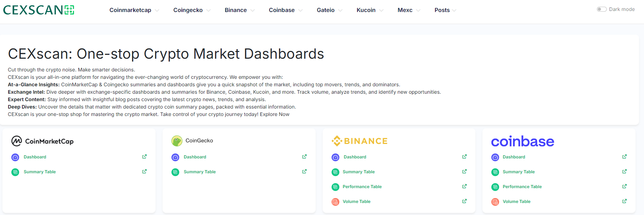Expand the Kucoin nav dropdown arrow
The height and width of the screenshot is (215, 644).
coord(381,10)
